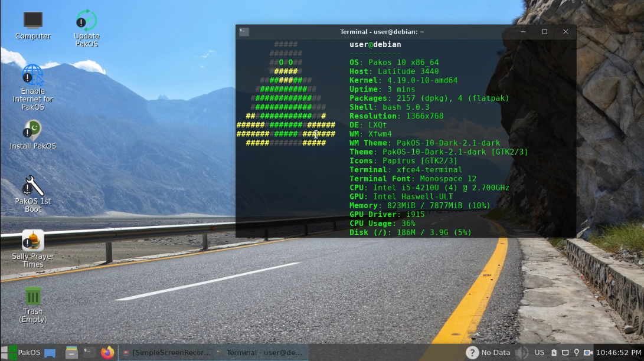The height and width of the screenshot is (361, 644).
Task: Click the 'Icons: Papirus [GTK2/3]' line
Action: point(403,161)
